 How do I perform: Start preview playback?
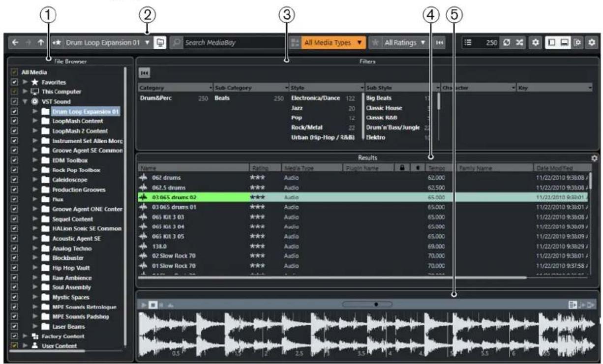click(x=144, y=305)
